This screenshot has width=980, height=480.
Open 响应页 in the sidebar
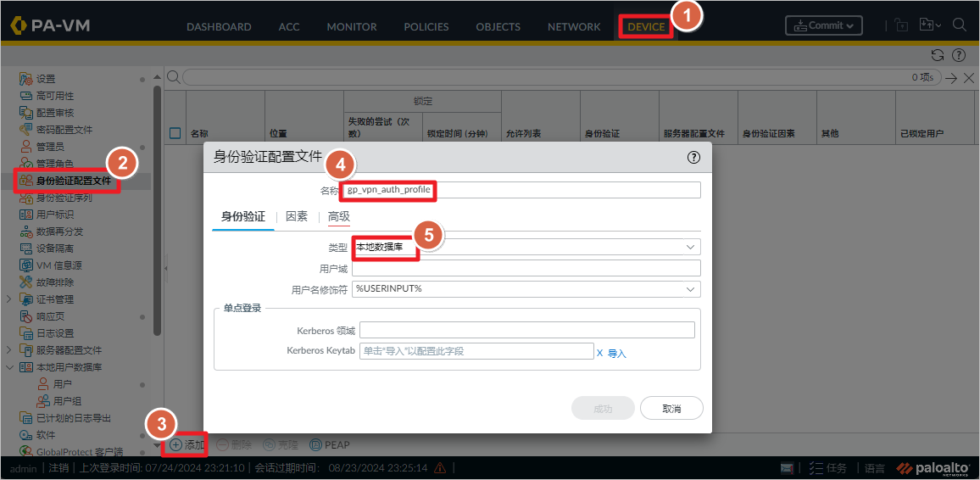pyautogui.click(x=50, y=316)
